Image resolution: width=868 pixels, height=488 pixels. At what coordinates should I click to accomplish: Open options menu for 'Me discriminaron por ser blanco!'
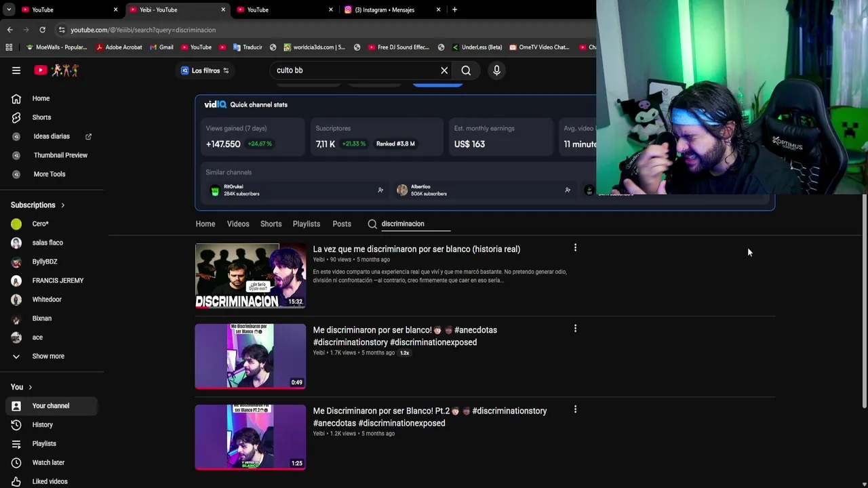pyautogui.click(x=575, y=329)
